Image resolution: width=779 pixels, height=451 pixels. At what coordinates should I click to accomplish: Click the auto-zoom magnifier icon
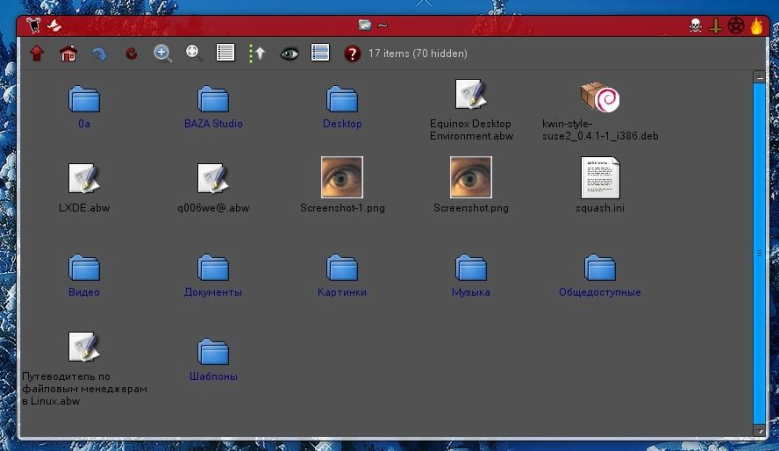(194, 53)
